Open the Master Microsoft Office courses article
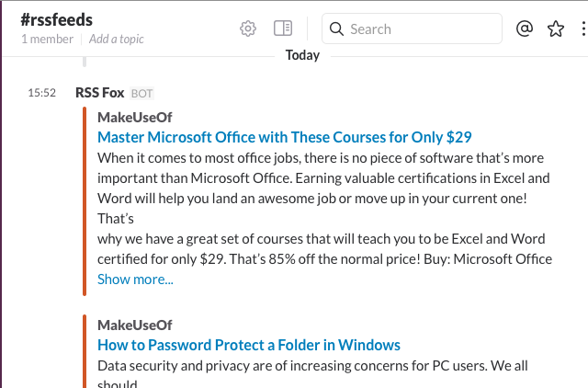Viewport: 588px width, 388px height. tap(285, 137)
